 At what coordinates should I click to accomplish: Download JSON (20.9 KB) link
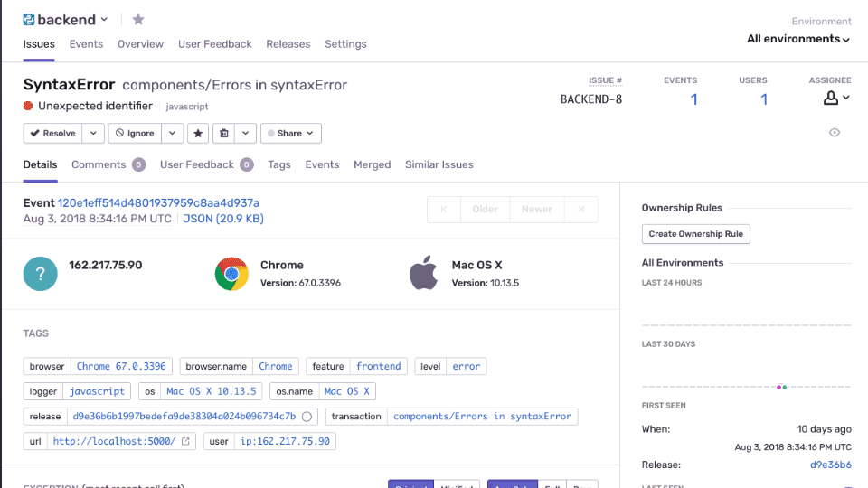223,219
